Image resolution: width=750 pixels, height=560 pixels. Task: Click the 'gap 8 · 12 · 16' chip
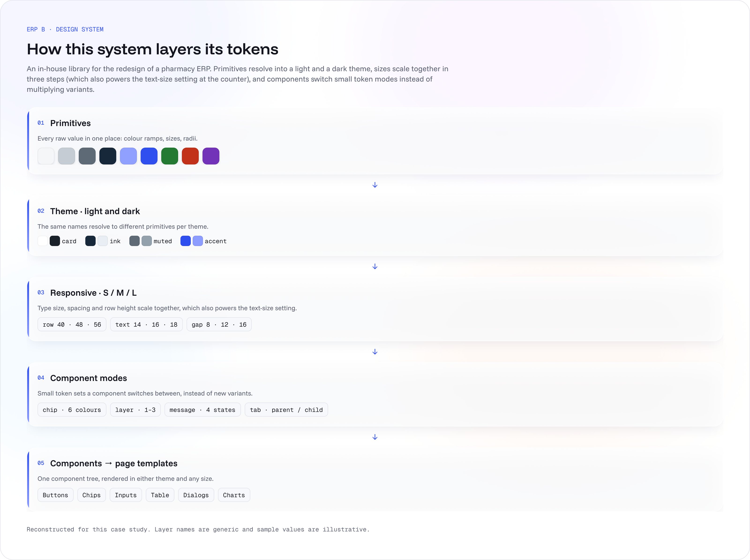point(219,325)
